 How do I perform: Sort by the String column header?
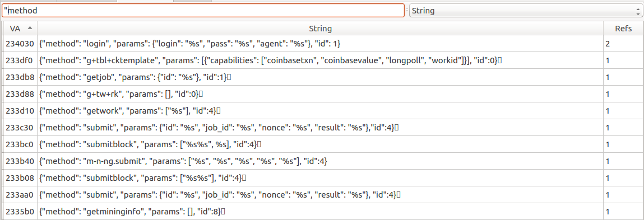point(321,29)
